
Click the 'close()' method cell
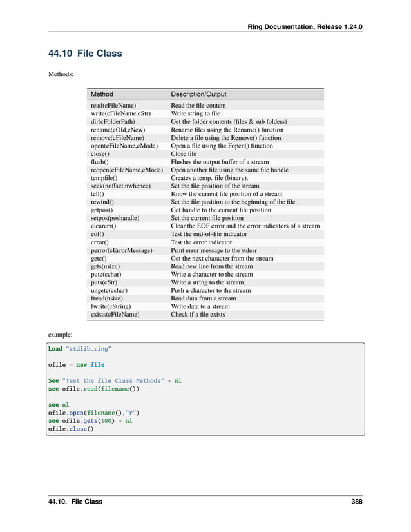pyautogui.click(x=100, y=153)
